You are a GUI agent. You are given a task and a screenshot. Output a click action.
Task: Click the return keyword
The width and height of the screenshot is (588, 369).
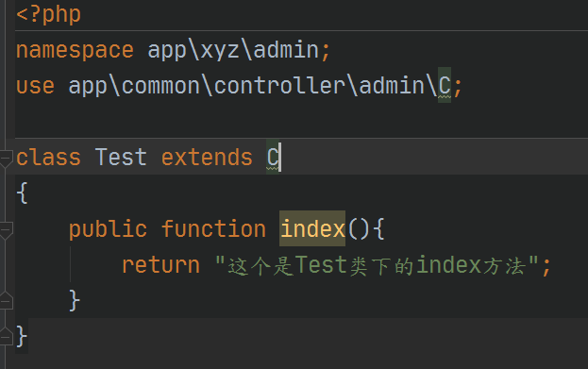tap(160, 265)
